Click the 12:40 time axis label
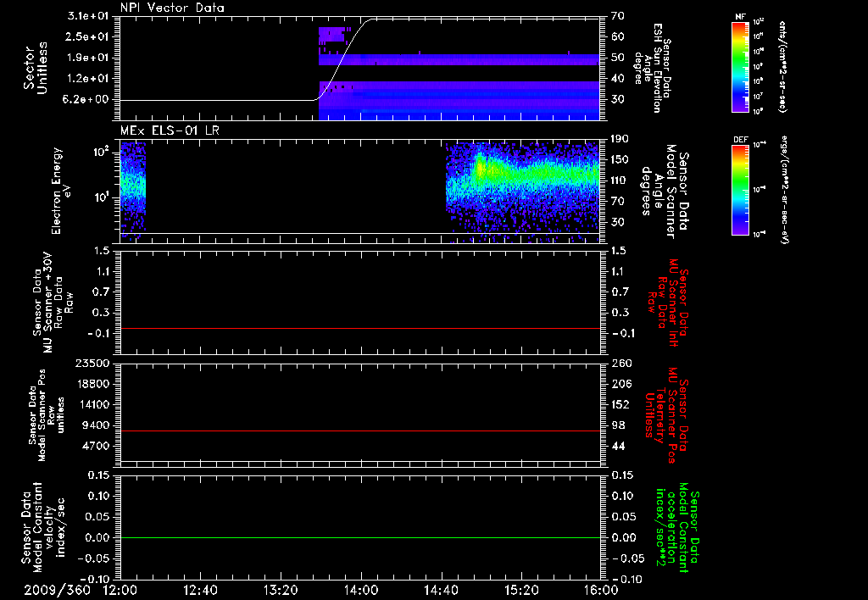The image size is (868, 600). click(200, 590)
